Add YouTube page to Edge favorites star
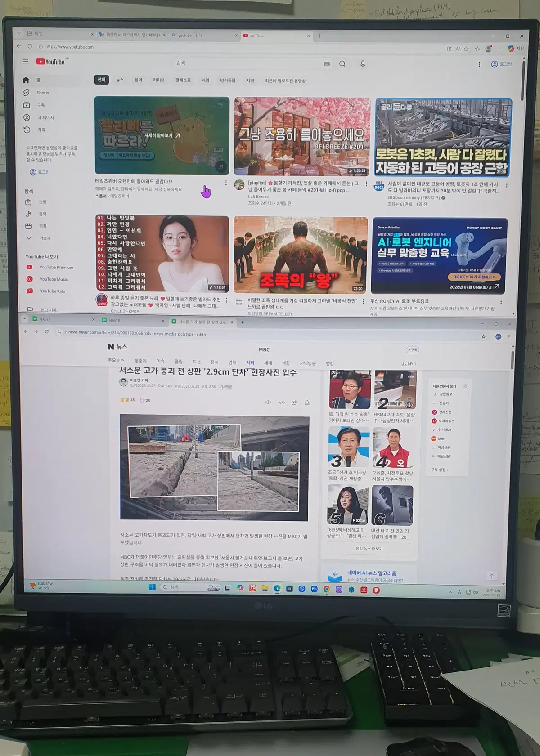This screenshot has height=756, width=540. tap(467, 49)
